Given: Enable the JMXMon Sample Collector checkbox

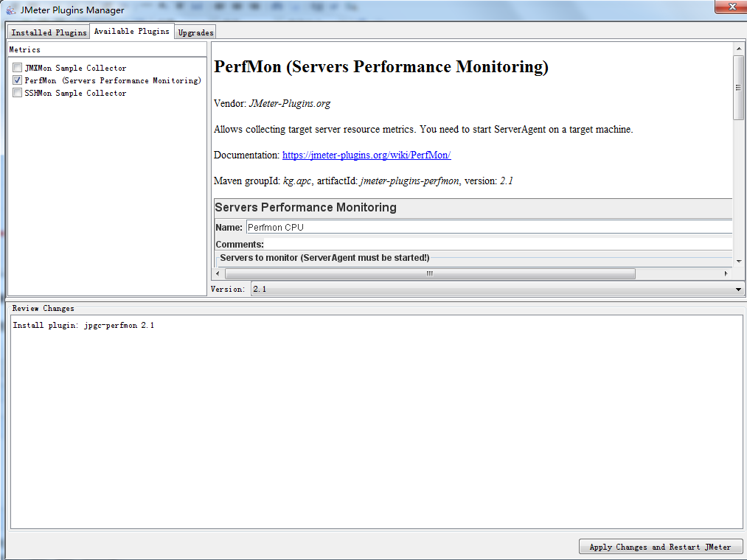Looking at the screenshot, I should click(x=17, y=68).
